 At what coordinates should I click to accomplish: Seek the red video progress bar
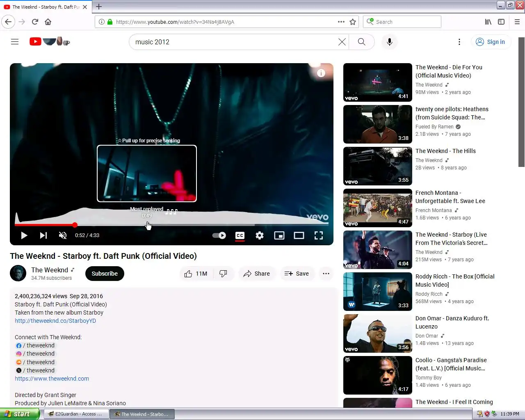pyautogui.click(x=171, y=225)
